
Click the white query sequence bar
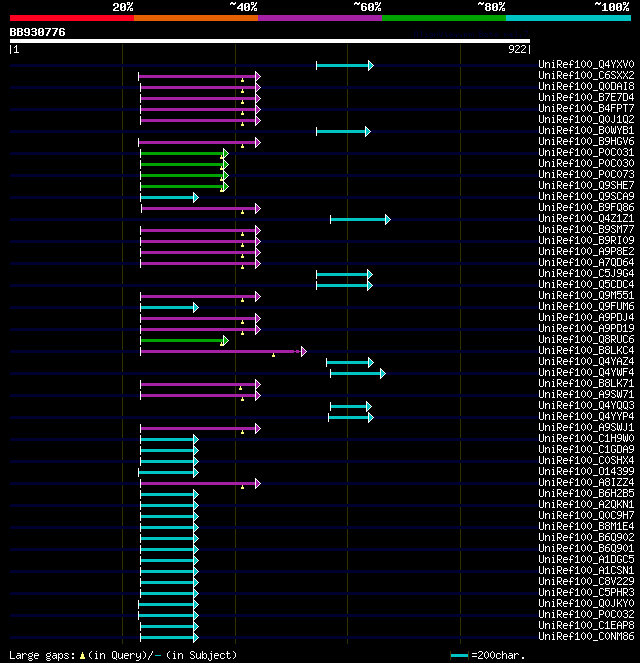click(270, 41)
